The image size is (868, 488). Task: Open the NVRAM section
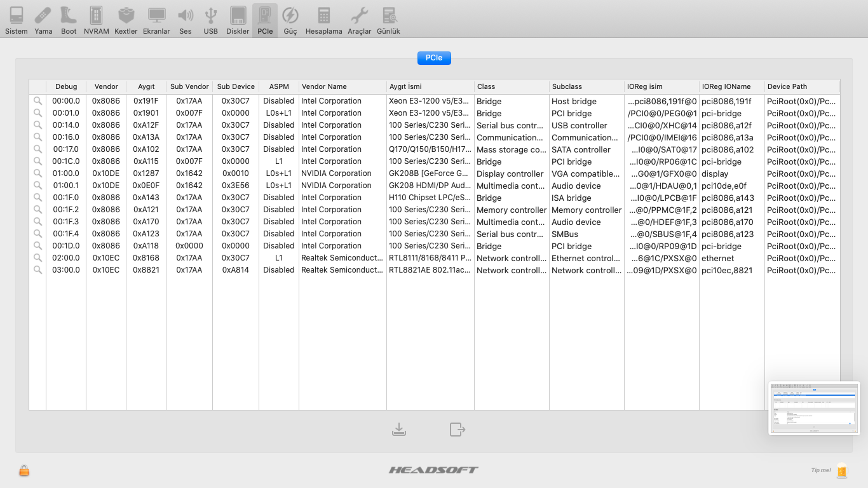pyautogui.click(x=96, y=20)
